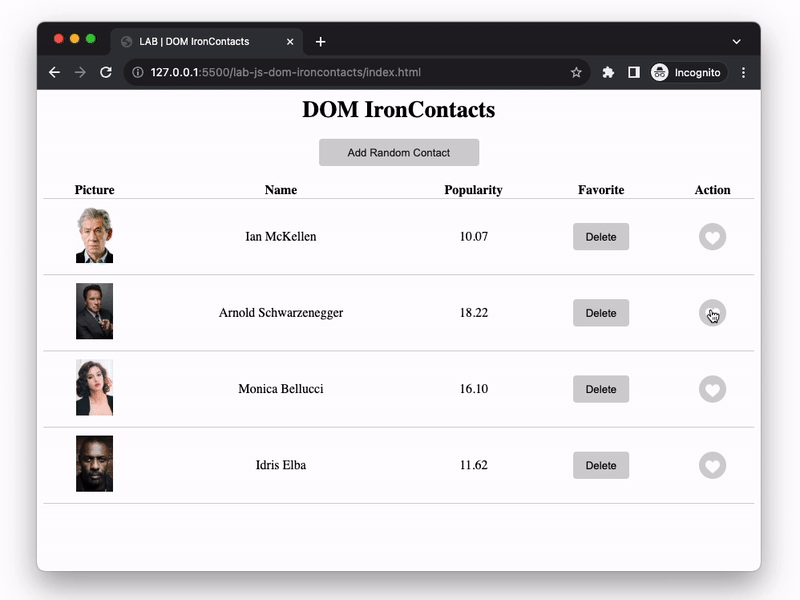Delete the Ian McKellen contact
800x600 pixels.
click(x=601, y=237)
